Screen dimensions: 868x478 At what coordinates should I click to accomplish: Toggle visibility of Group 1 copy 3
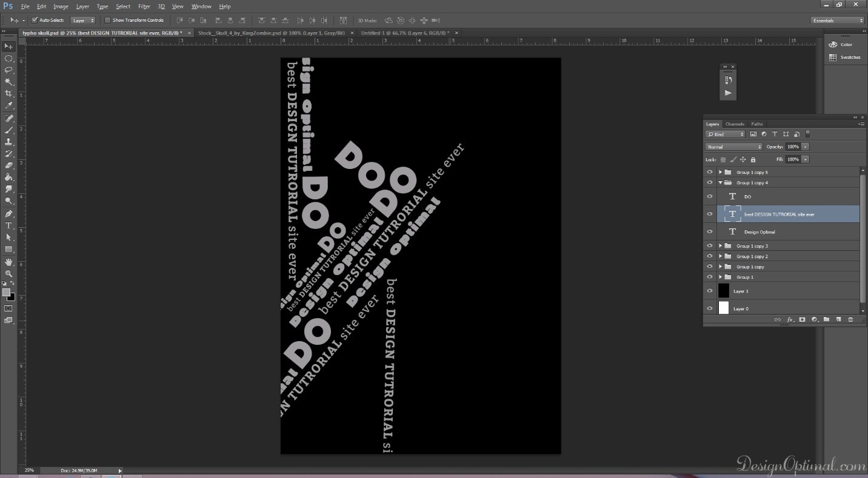(710, 246)
